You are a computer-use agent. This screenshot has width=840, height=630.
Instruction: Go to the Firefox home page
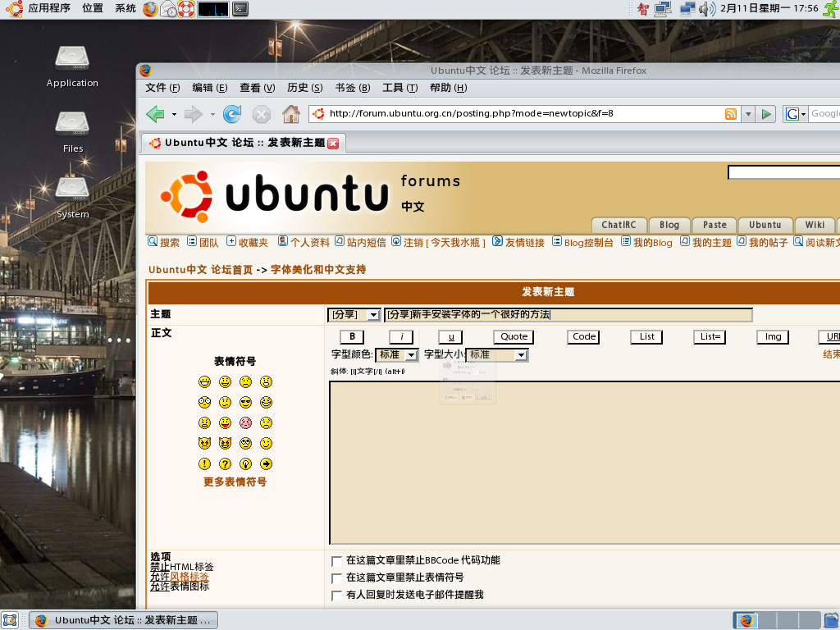point(291,113)
